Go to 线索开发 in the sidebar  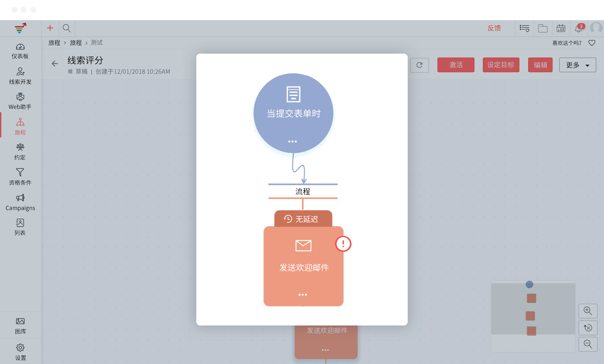(x=20, y=76)
